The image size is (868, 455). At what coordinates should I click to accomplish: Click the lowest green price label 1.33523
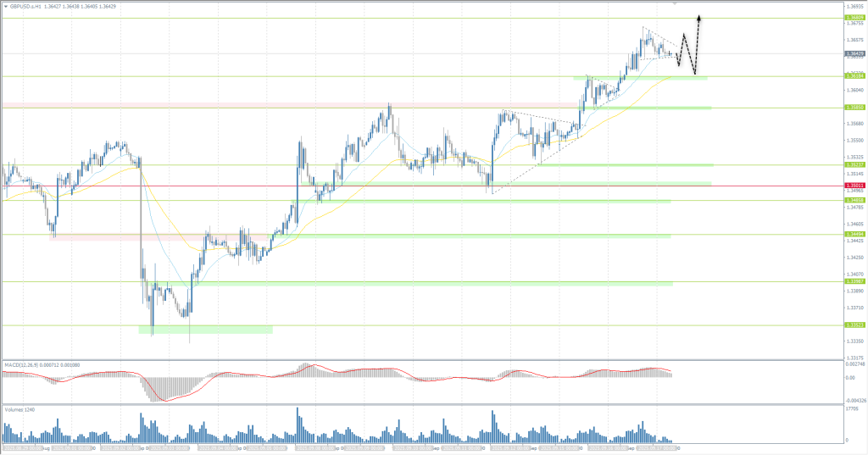854,325
